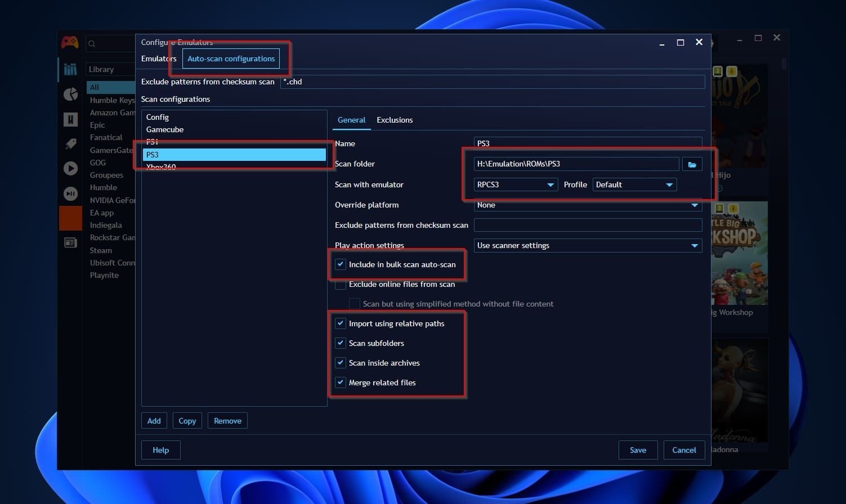Viewport: 846px width, 504px height.
Task: Toggle the Scan subfolders checkbox
Action: tap(341, 343)
